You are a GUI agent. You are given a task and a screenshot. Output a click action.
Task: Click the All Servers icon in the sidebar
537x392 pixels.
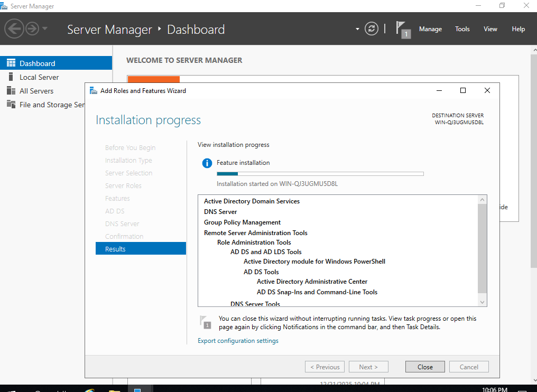coord(11,91)
